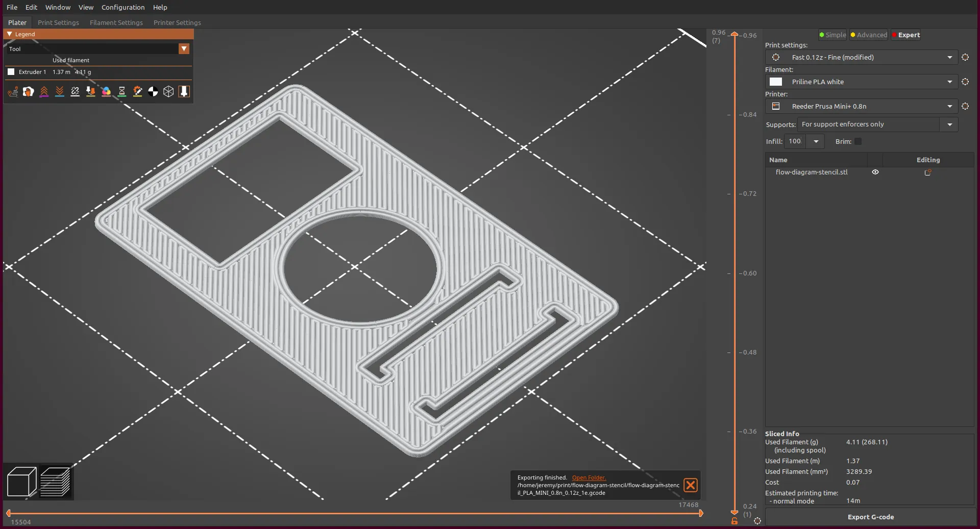Hide flow-diagram-stencil.stl with eye icon
Screen dimensions: 980x529
(875, 172)
